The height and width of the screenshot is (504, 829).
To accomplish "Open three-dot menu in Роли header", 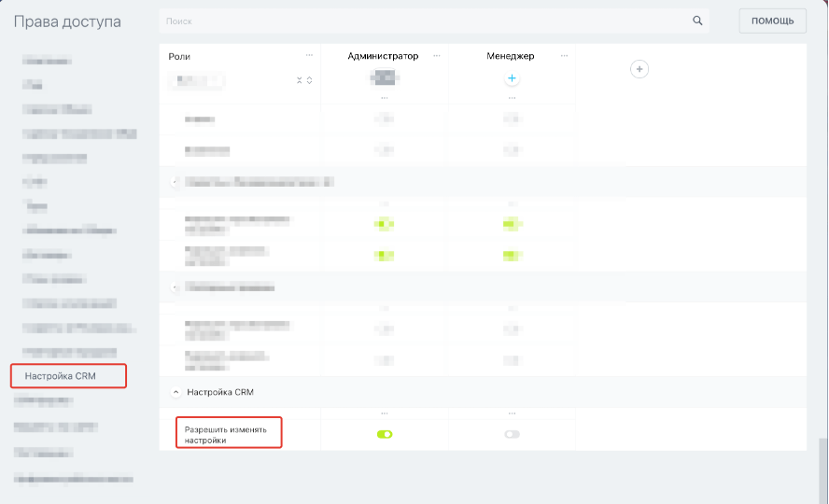I will coord(309,56).
